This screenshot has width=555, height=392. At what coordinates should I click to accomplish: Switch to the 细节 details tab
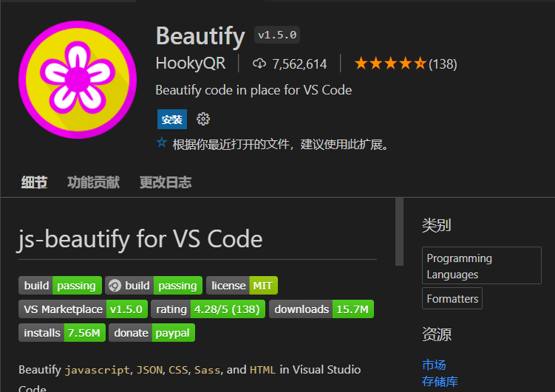[x=34, y=182]
